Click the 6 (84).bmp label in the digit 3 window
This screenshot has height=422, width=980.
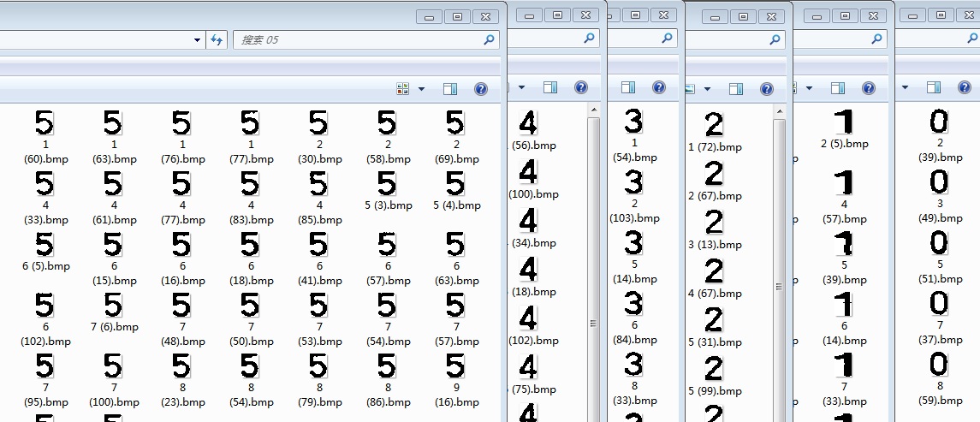coord(635,333)
